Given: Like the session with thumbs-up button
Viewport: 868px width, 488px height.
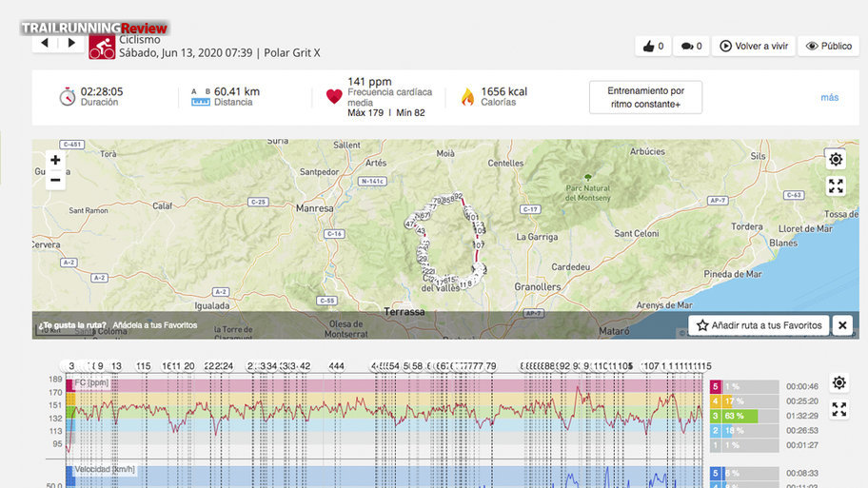Looking at the screenshot, I should (653, 46).
